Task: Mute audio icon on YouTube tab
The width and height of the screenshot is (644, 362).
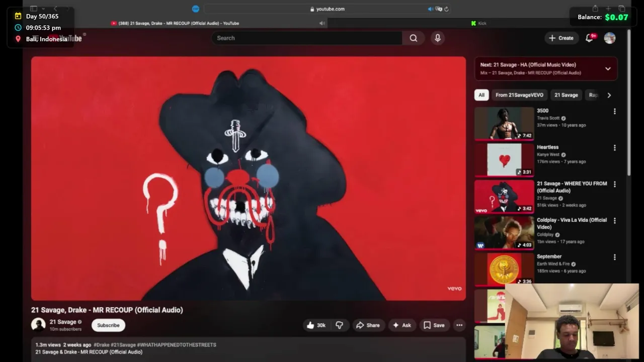Action: [x=321, y=23]
